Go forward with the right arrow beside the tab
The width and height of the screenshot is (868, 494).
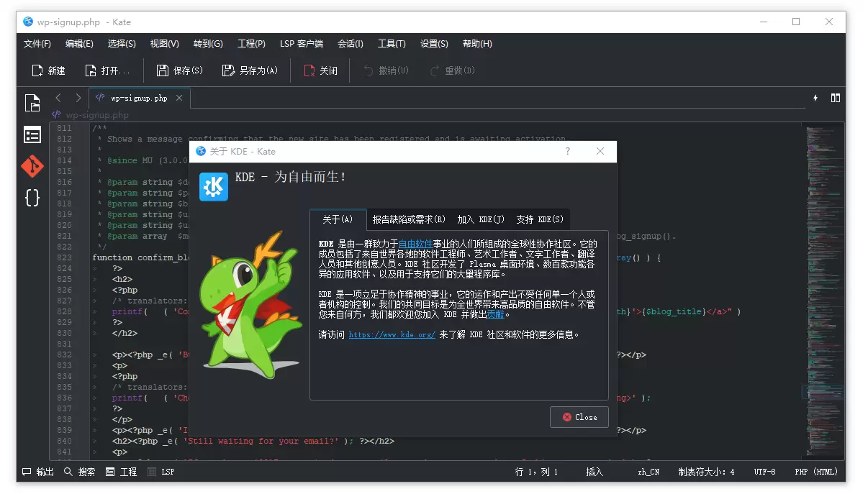tap(78, 98)
